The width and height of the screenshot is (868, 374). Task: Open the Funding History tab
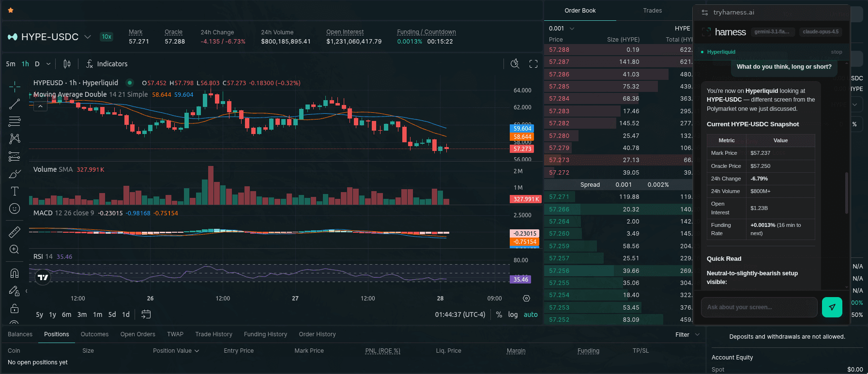(x=265, y=334)
